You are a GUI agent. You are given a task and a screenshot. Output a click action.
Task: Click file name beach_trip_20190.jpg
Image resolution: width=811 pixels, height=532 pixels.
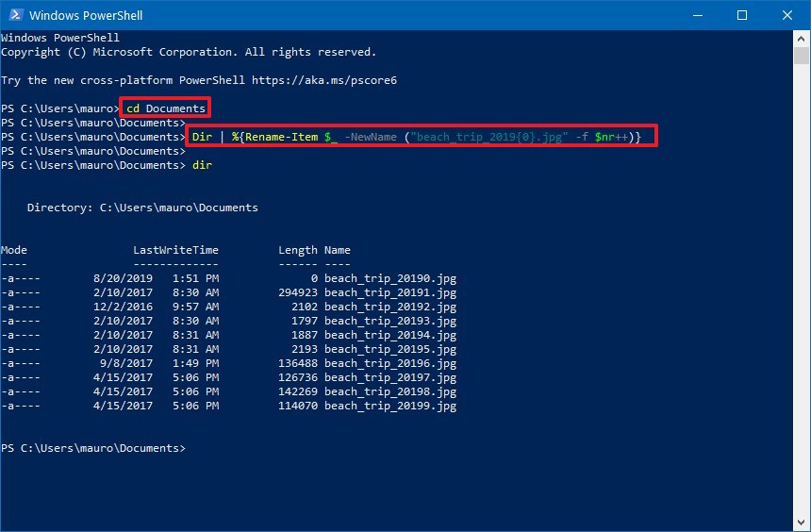(390, 278)
